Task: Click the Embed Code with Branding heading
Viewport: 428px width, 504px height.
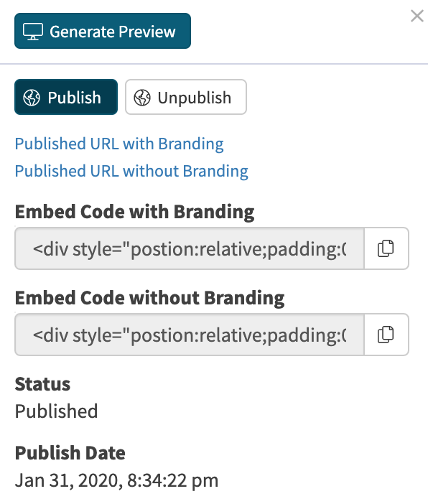Action: coord(134,212)
